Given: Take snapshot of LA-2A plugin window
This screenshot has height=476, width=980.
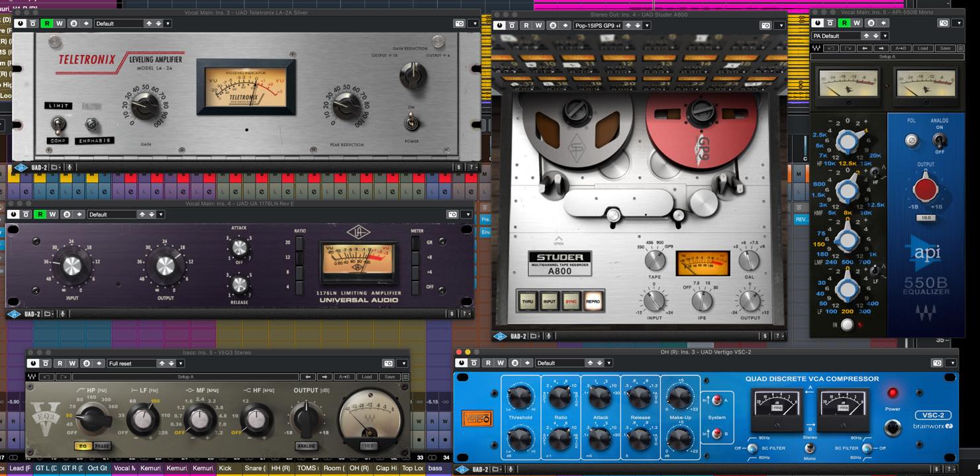Looking at the screenshot, I should point(460,23).
